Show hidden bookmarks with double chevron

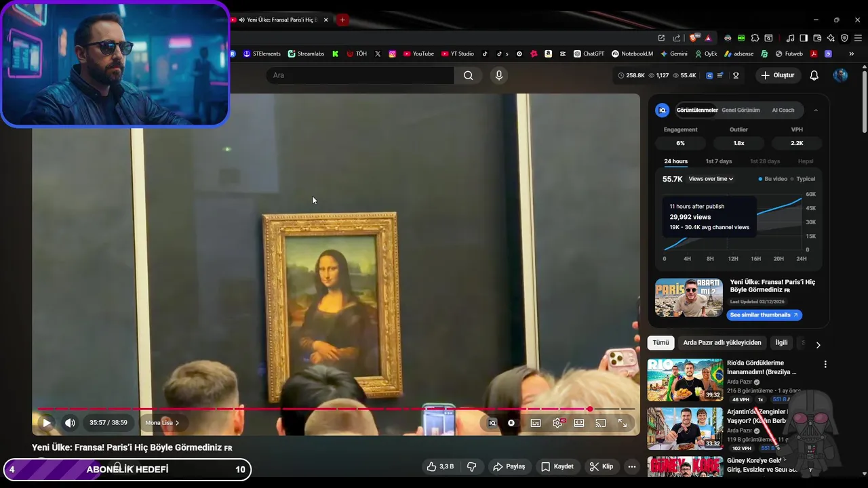pos(851,54)
